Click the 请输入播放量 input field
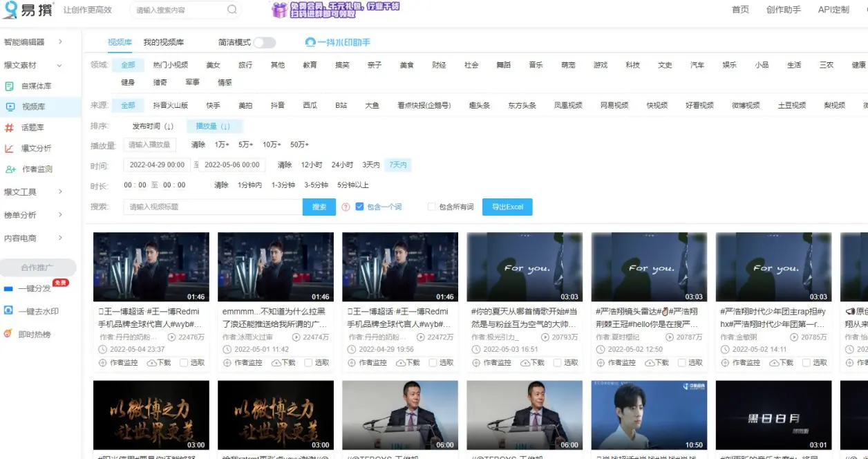 tap(151, 145)
